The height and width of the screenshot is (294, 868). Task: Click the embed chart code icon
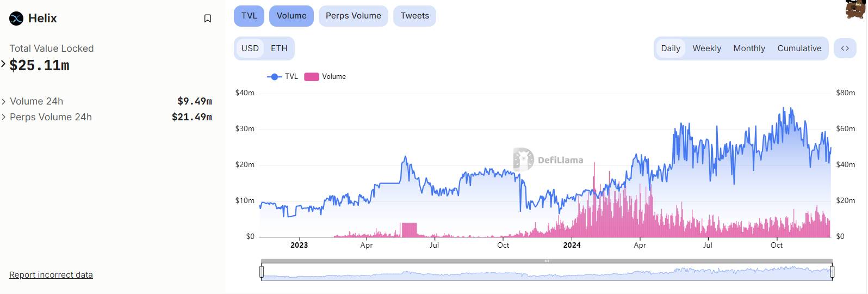(x=845, y=48)
